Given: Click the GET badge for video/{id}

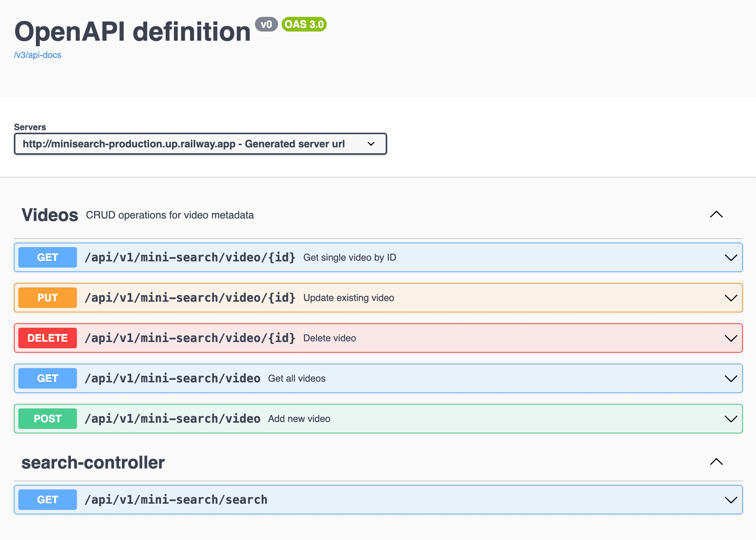Looking at the screenshot, I should point(48,257).
